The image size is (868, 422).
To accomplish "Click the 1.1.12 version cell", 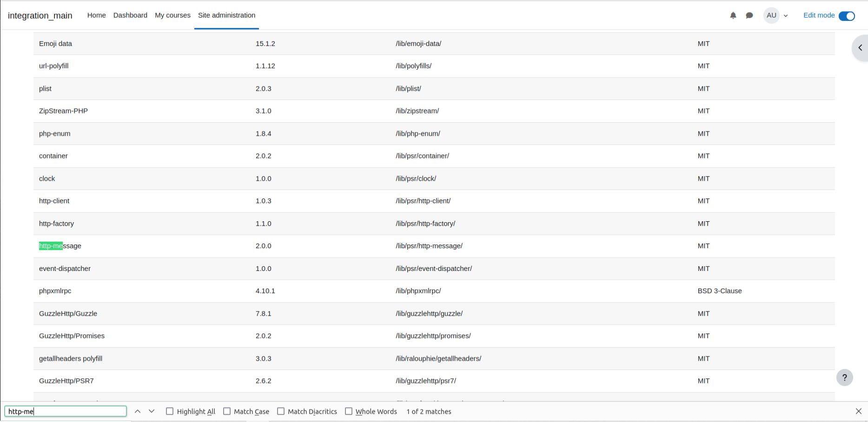I will [265, 66].
